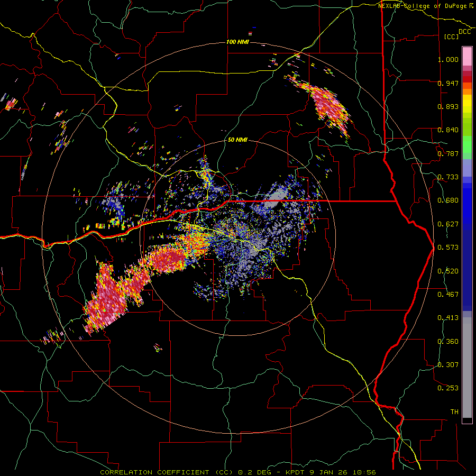The height and width of the screenshot is (476, 476).
Task: Click the KPDT 9 JAN 26 10:56 timestamp
Action: [331, 472]
